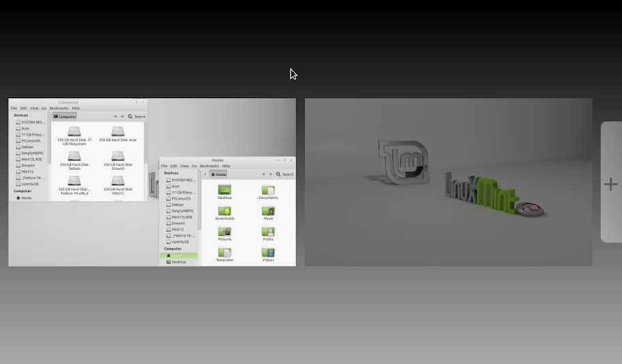Select SimplyMEPIS device in Home window sidebar
The width and height of the screenshot is (622, 364).
[180, 211]
